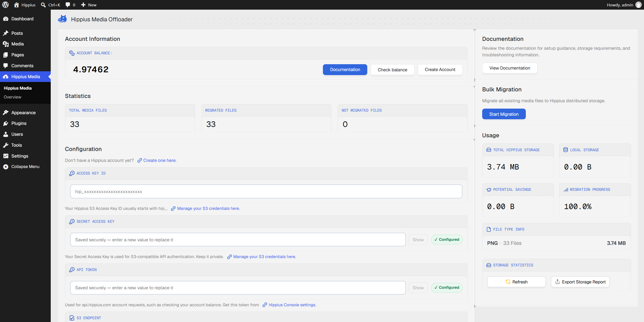Click the View Documentation button
The image size is (644, 322).
click(x=510, y=68)
